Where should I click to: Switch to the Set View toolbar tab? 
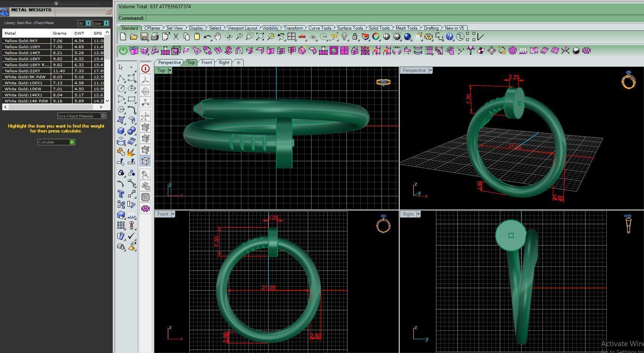coord(174,28)
